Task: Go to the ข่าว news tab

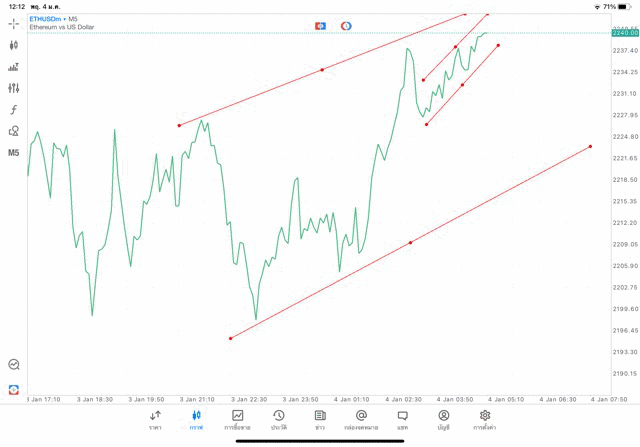Action: [319, 419]
